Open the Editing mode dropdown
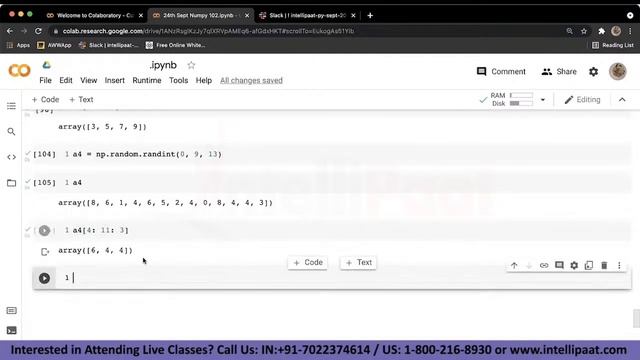This screenshot has height=360, width=640. (x=582, y=100)
